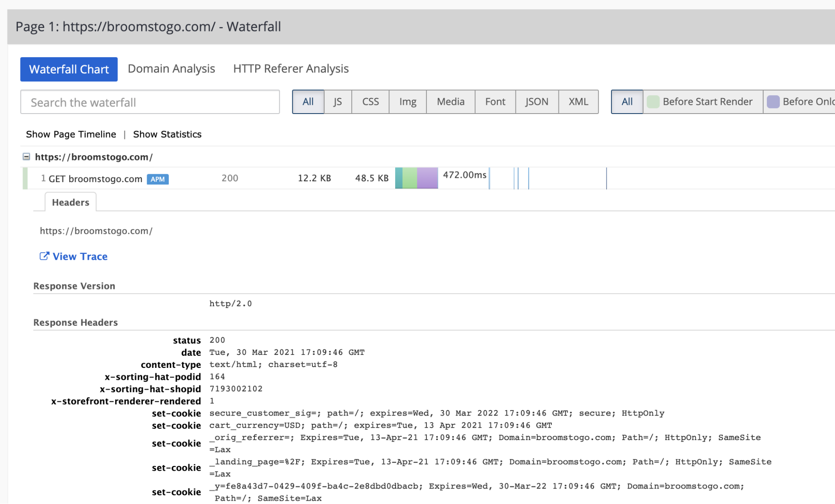The image size is (835, 504).
Task: Click the date header value Tue, 30 Mar 2021
Action: point(287,352)
